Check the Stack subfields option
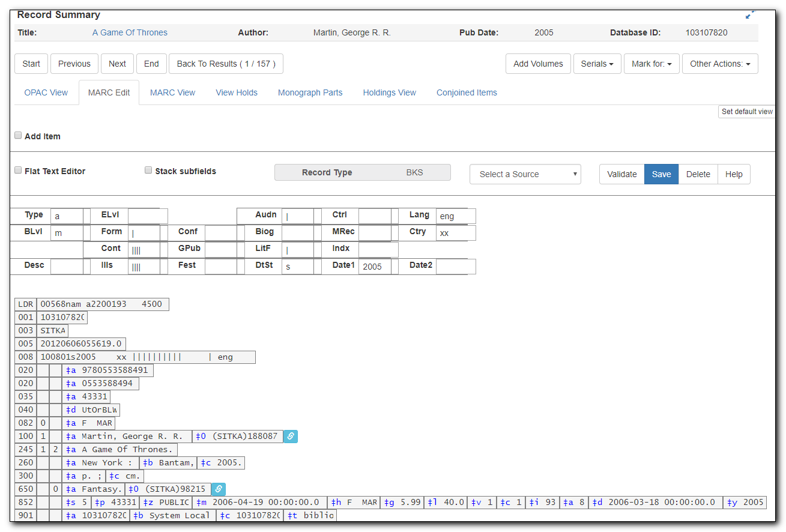This screenshot has height=532, width=786. [x=148, y=171]
